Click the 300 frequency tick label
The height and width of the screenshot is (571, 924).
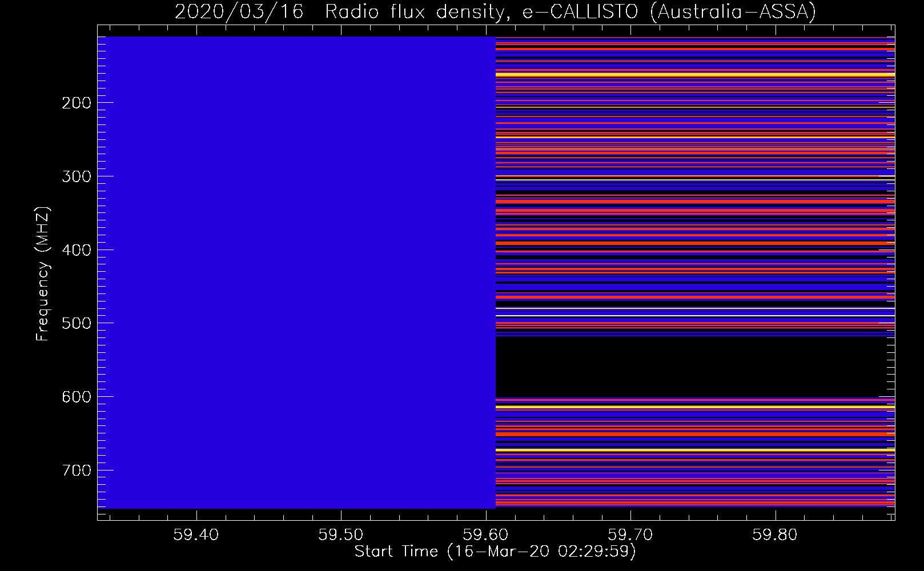(x=77, y=176)
